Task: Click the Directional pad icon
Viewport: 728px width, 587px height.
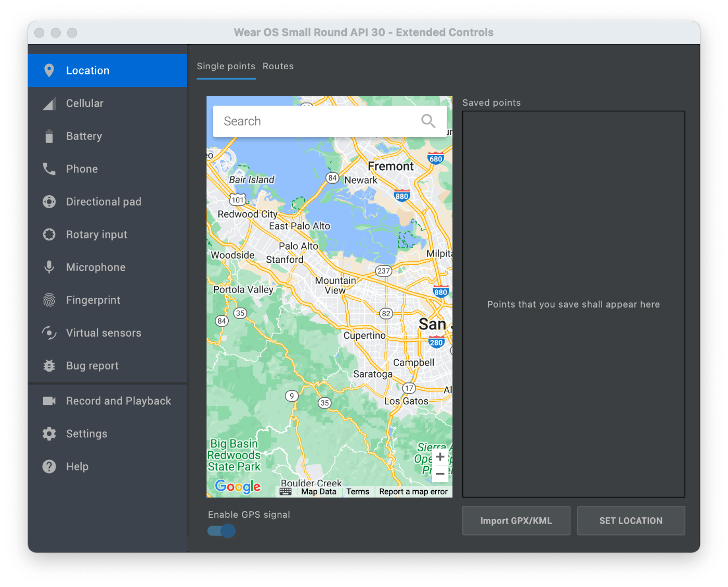Action: coord(49,201)
